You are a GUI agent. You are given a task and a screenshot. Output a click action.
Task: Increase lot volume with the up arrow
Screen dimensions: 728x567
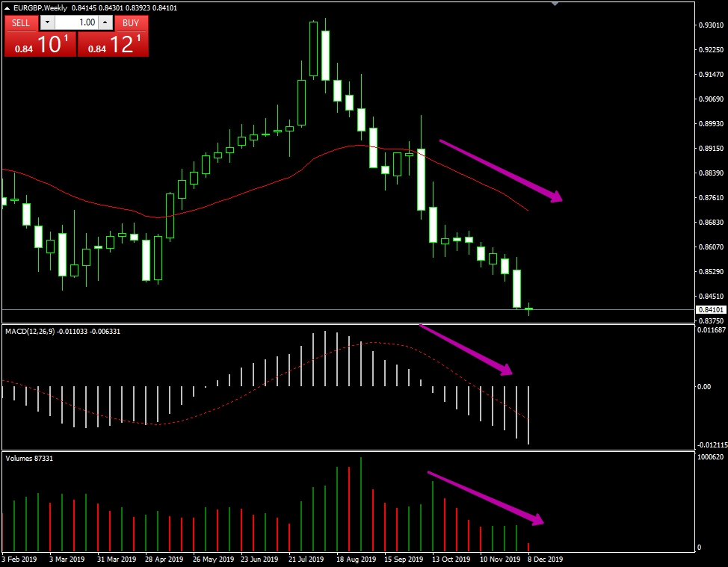[105, 22]
